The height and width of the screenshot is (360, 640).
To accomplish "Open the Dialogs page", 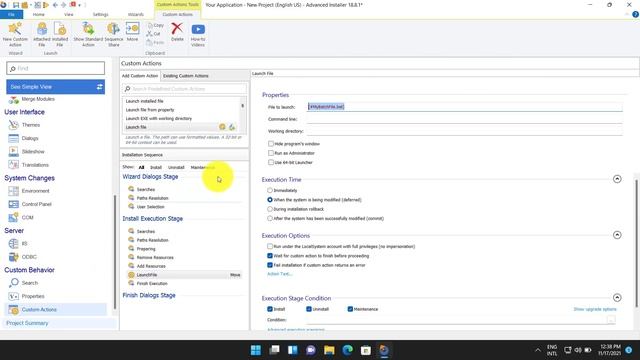I will (30, 138).
